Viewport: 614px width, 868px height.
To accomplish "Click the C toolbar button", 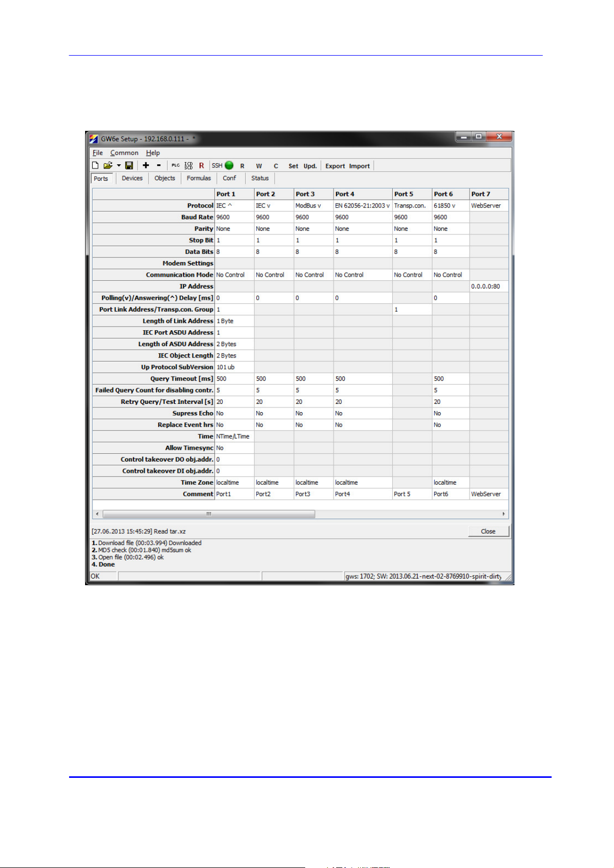I will pyautogui.click(x=276, y=166).
